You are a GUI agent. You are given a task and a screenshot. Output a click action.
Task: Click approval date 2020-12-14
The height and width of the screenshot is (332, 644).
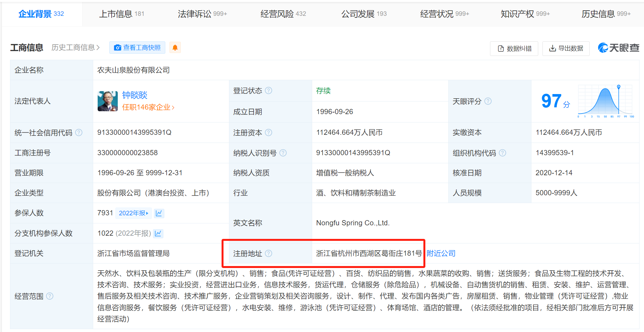point(554,173)
